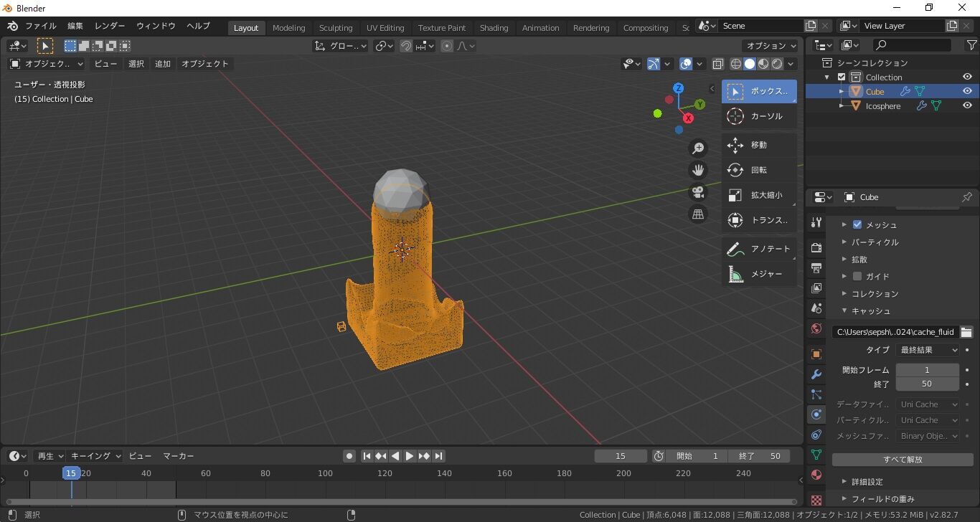Open the Object properties tab
This screenshot has height=522, width=980.
[816, 354]
